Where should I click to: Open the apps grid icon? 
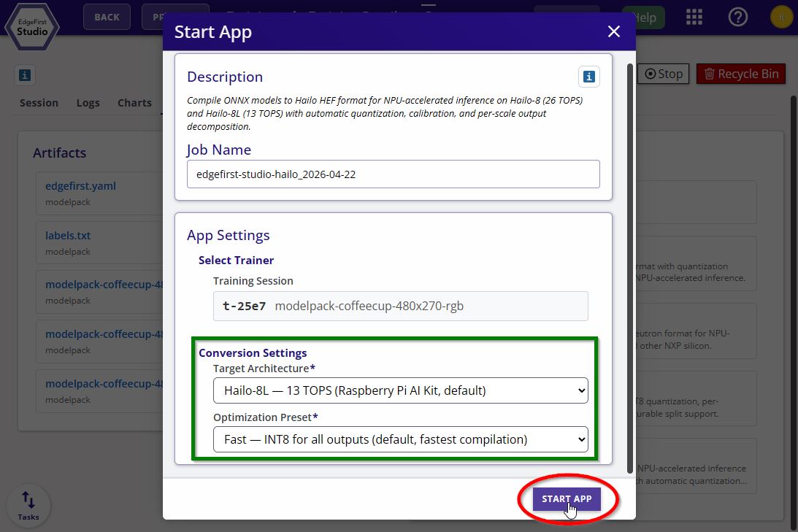point(694,18)
